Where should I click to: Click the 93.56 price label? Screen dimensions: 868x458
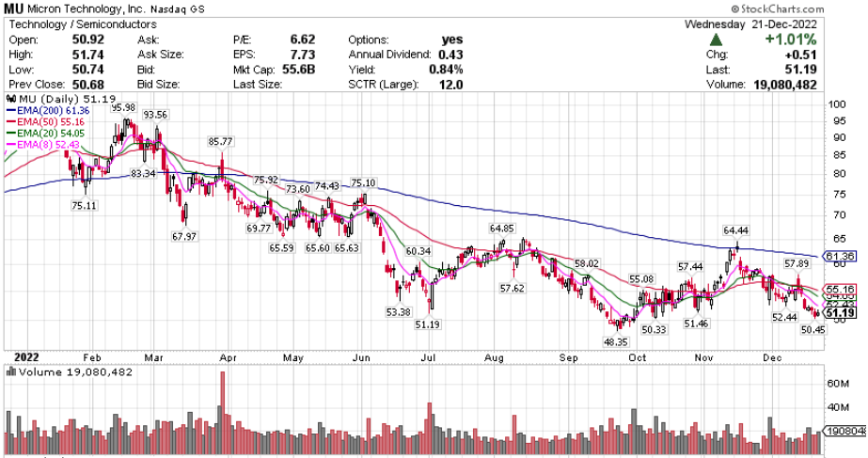click(x=155, y=115)
